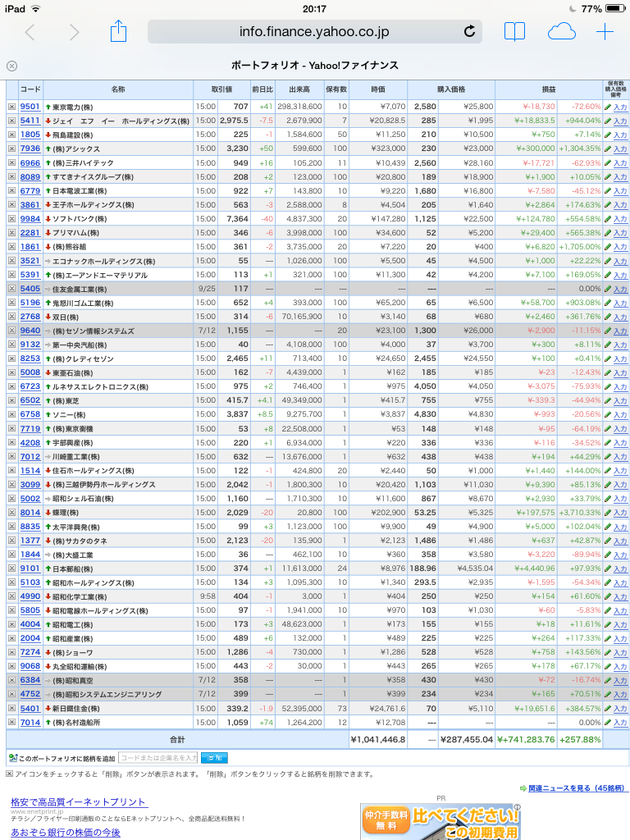Open stock code link 9984
The image size is (630, 840).
coord(30,218)
